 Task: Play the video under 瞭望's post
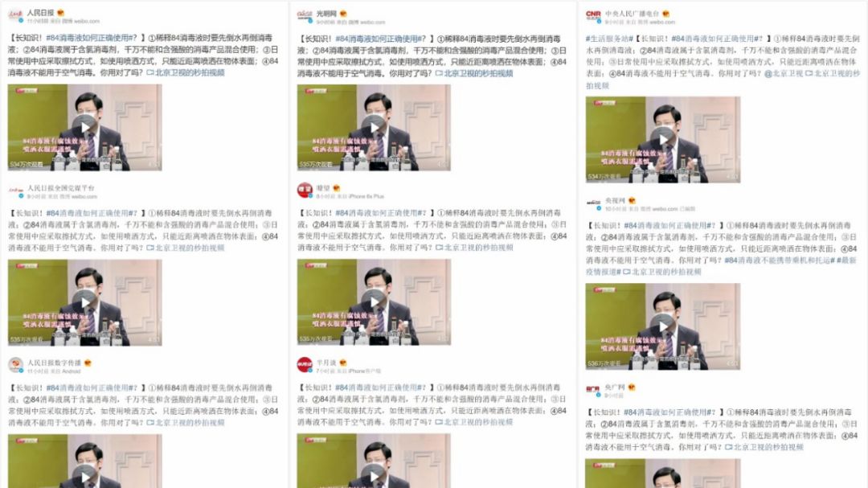point(374,301)
